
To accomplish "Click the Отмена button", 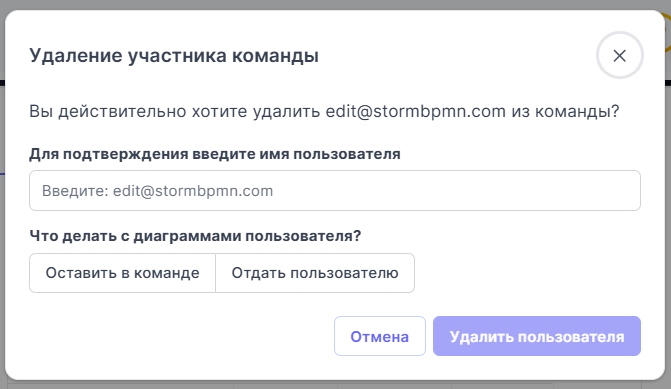I will pyautogui.click(x=380, y=336).
